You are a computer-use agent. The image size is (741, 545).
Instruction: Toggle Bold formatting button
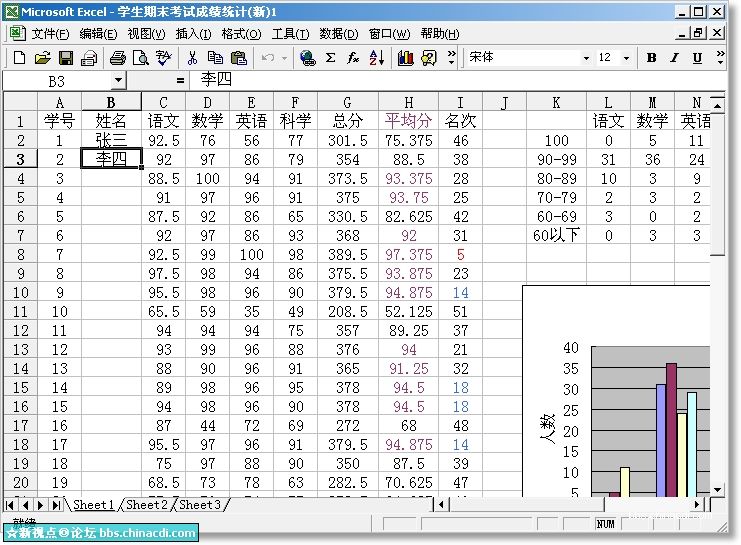click(651, 58)
